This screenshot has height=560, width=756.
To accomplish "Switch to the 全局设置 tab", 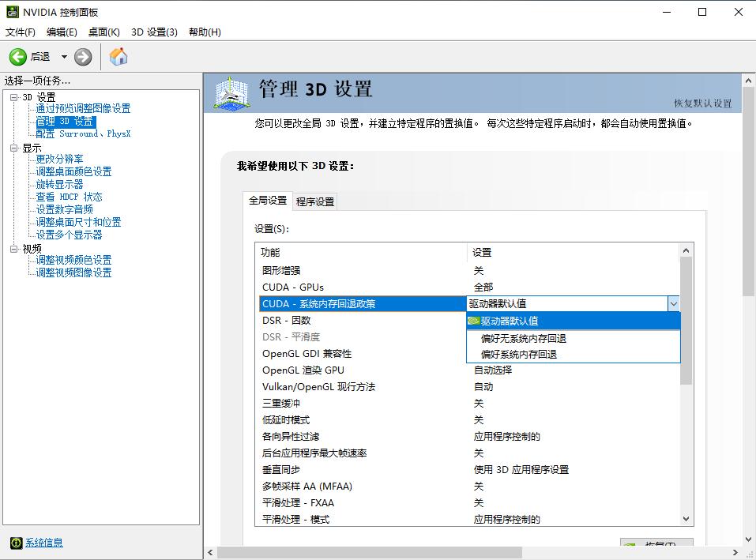I will click(268, 201).
